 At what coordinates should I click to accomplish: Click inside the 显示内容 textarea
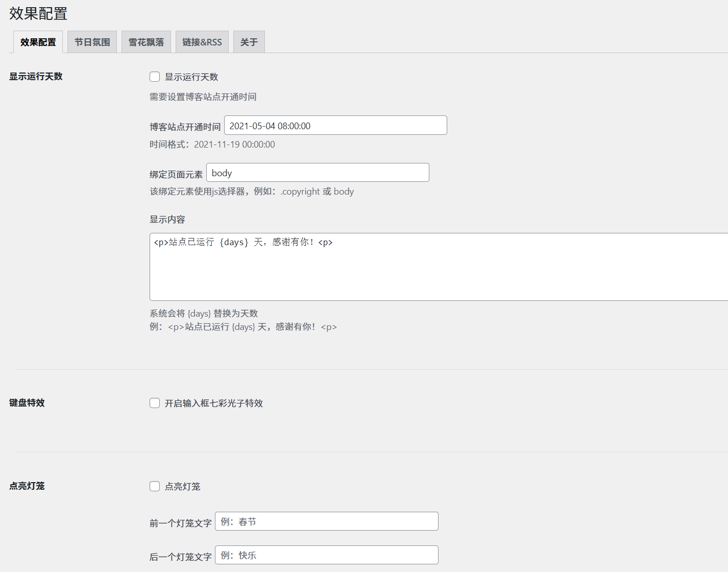click(439, 267)
